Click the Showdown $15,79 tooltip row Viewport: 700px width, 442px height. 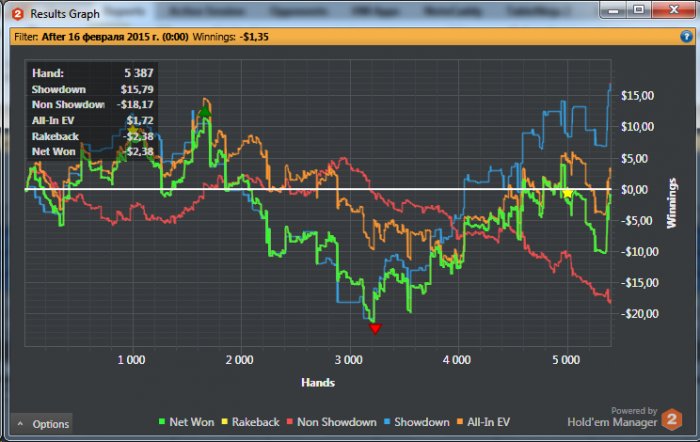click(x=92, y=89)
